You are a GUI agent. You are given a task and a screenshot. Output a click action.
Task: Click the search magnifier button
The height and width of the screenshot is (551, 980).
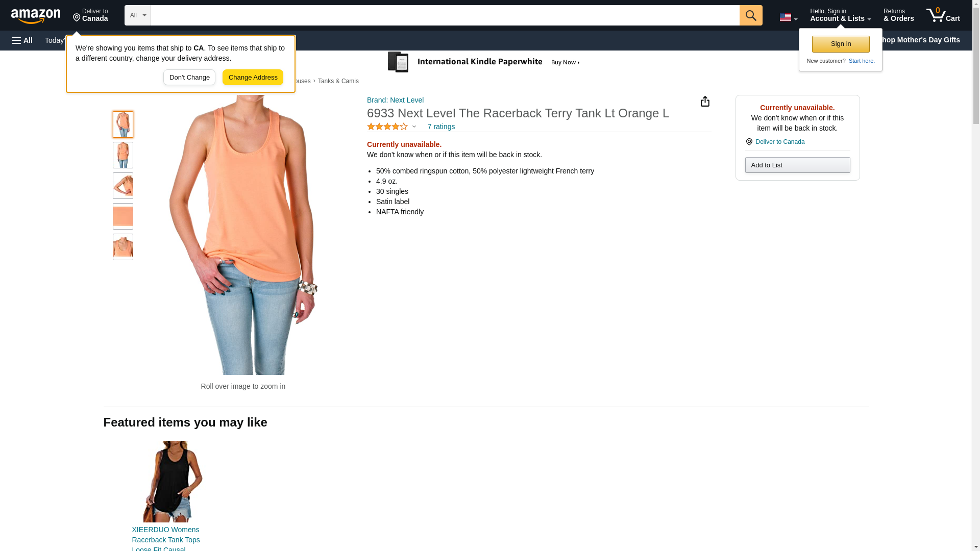click(x=750, y=15)
